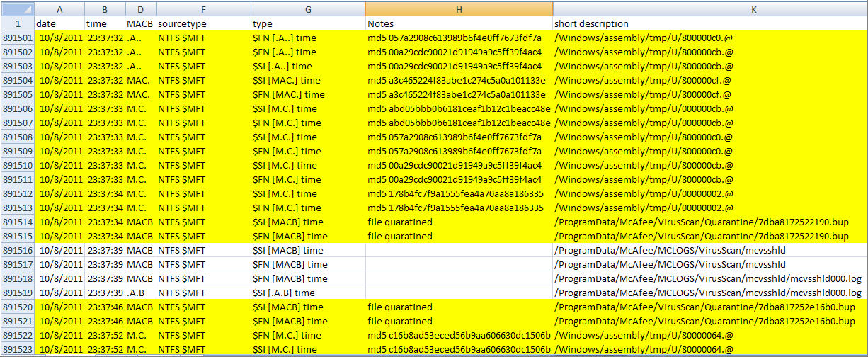Select column F header
This screenshot has width=868, height=357.
coord(203,9)
